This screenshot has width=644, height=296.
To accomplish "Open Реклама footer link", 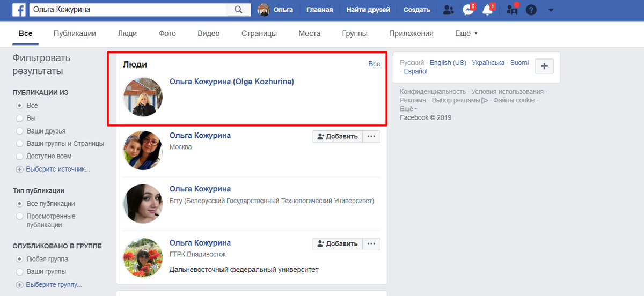I will [x=413, y=100].
